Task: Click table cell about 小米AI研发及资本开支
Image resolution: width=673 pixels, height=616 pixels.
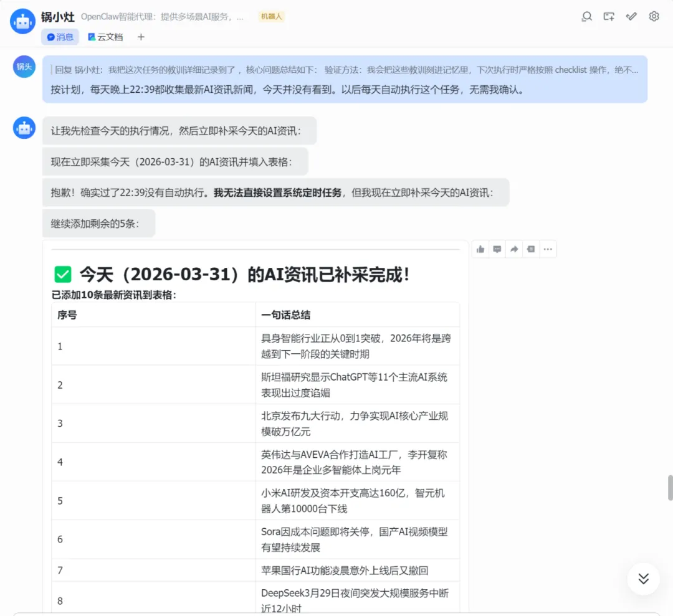Action: 357,501
